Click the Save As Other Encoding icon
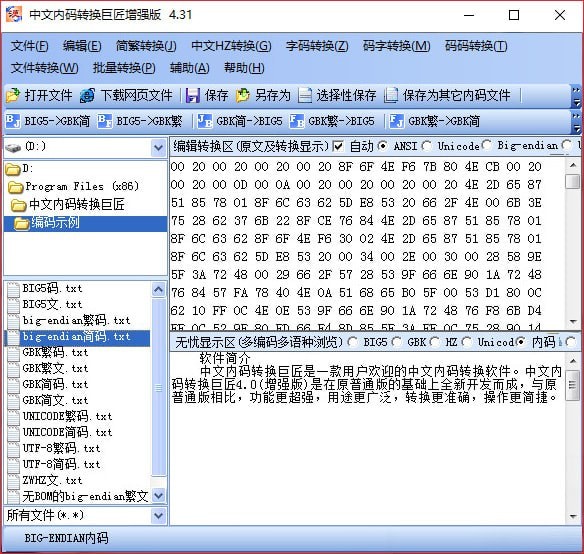Viewport: 584px width, 554px height. coord(391,96)
